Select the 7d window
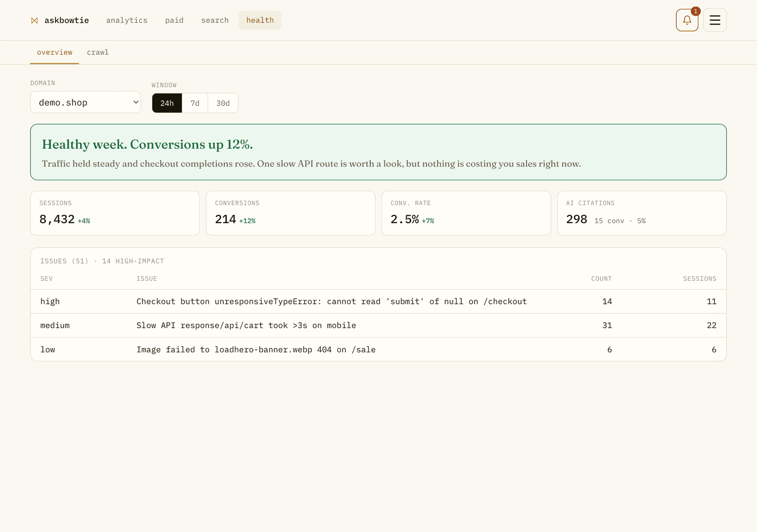757x532 pixels. tap(195, 103)
